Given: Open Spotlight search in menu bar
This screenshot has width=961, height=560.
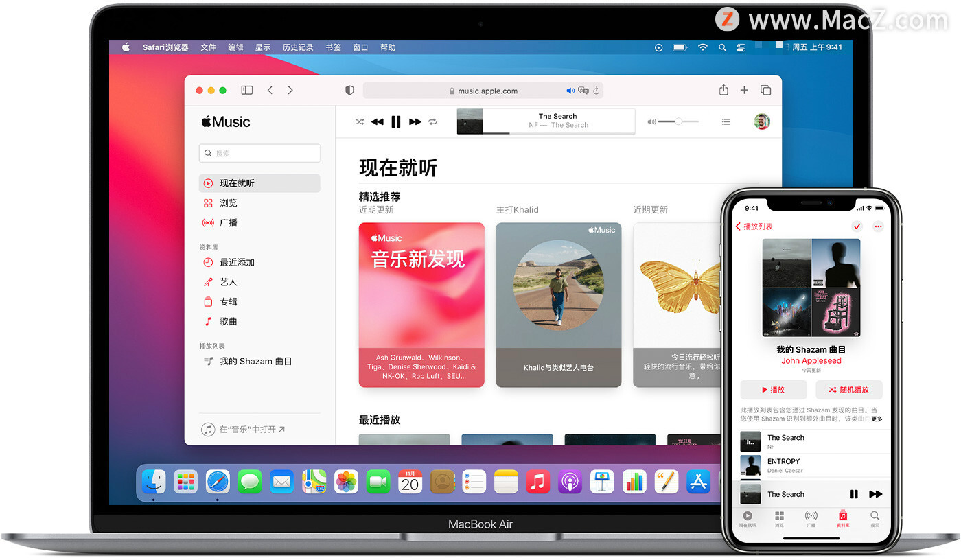Looking at the screenshot, I should (722, 47).
